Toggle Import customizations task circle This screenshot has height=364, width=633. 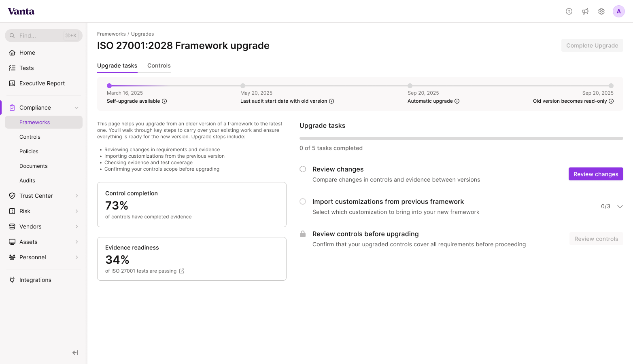point(303,201)
